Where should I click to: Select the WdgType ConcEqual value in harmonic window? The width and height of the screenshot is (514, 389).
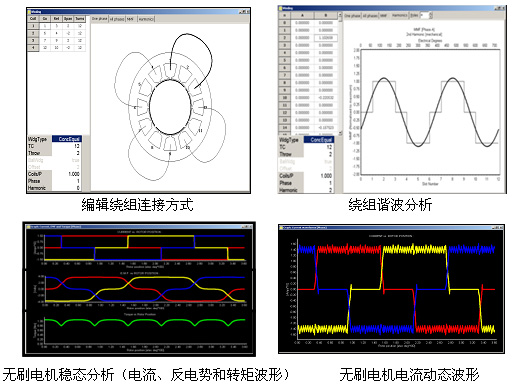(x=319, y=140)
